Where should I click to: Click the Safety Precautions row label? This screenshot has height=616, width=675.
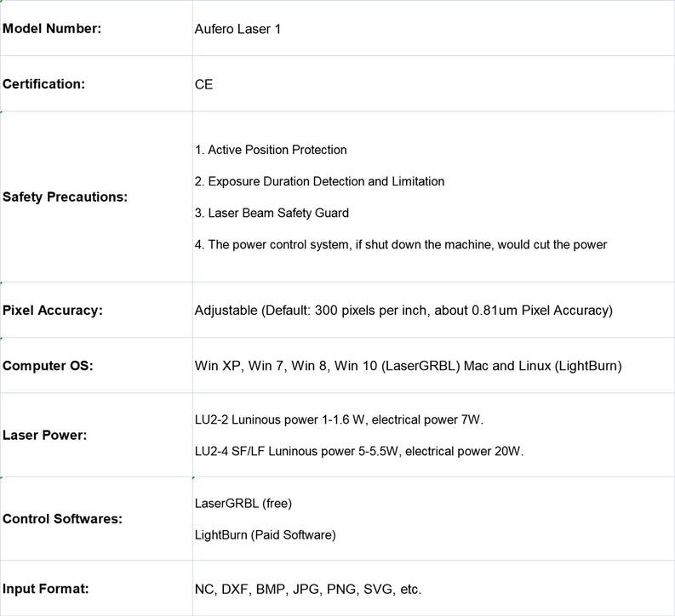coord(65,197)
